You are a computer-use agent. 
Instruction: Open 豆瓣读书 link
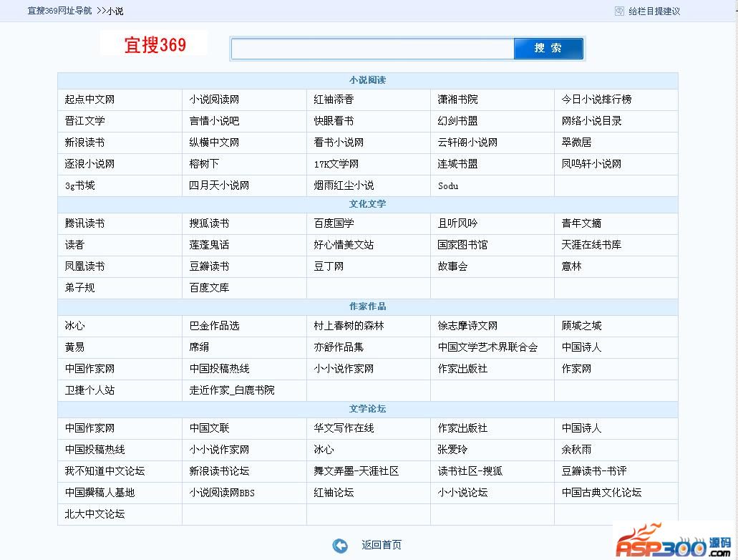[x=209, y=266]
